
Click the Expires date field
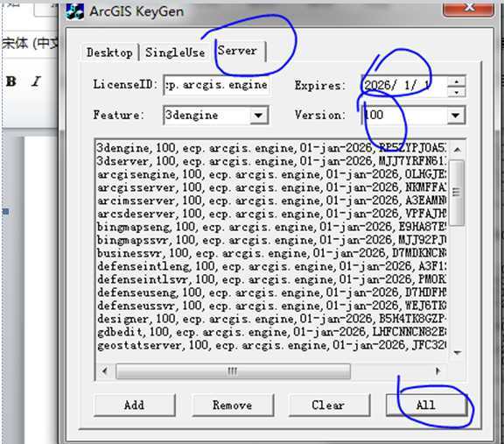[x=403, y=86]
